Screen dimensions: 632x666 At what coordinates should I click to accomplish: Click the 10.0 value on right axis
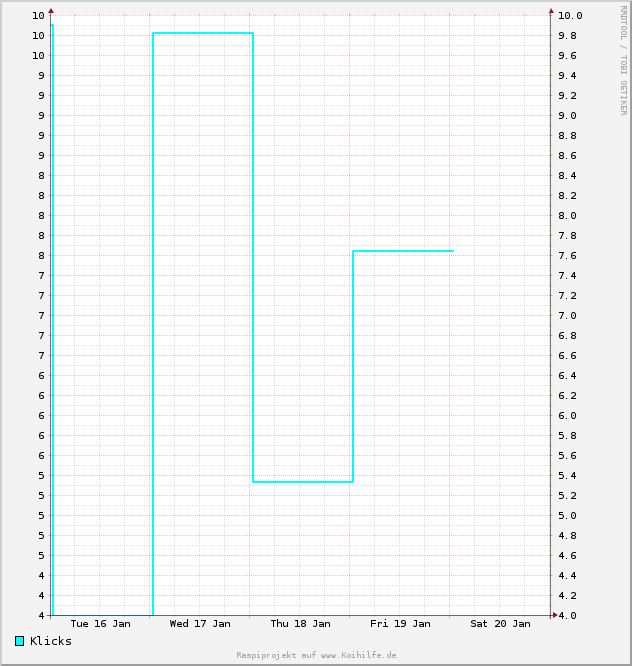pyautogui.click(x=570, y=16)
